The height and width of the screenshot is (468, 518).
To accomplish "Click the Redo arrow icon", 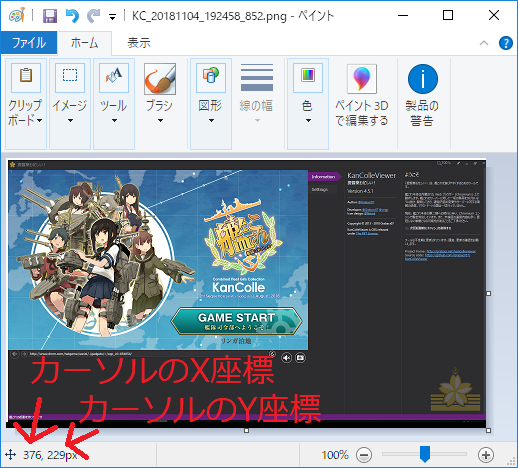I will 94,16.
